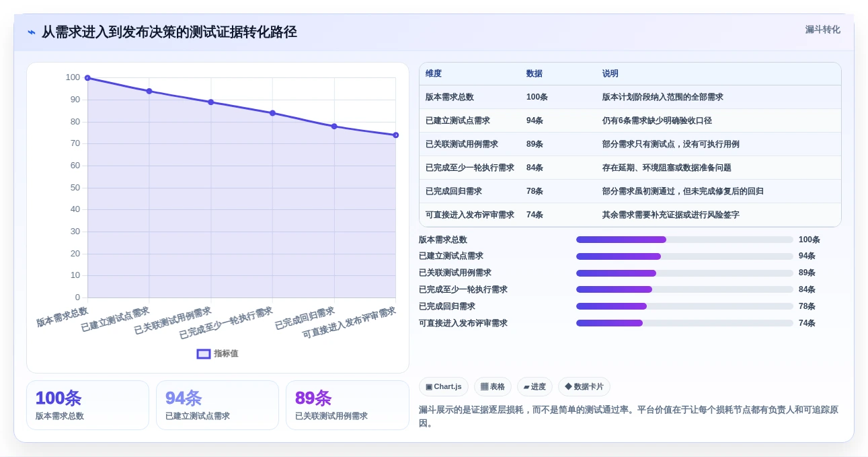Click the footnote text about 证据逐层损耗

tap(629, 417)
